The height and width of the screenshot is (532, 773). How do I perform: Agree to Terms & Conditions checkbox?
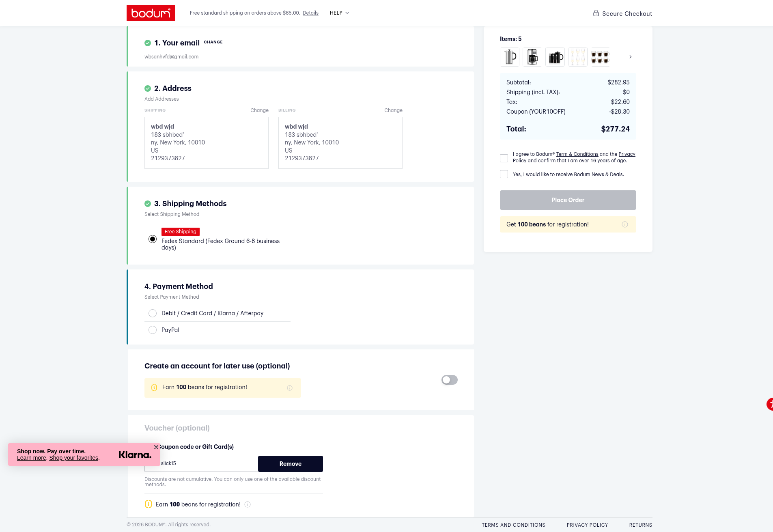click(x=504, y=158)
